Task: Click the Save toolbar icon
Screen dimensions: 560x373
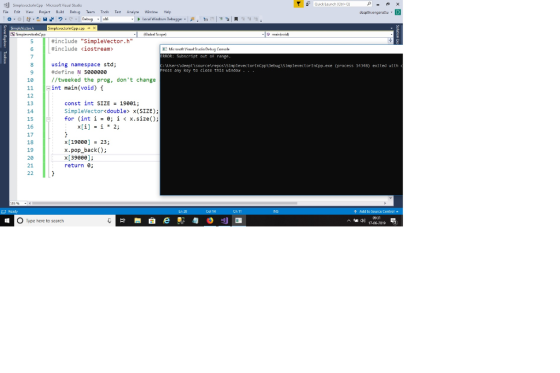Action: pyautogui.click(x=45, y=19)
